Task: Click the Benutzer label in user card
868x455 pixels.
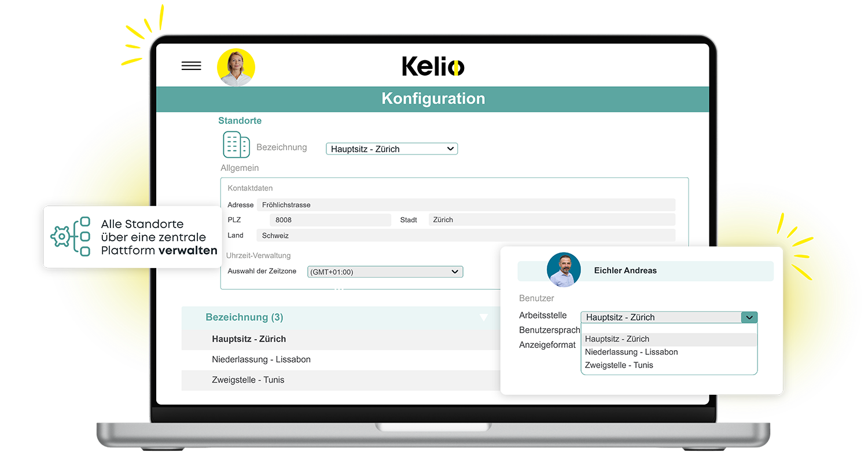Action: pos(536,299)
